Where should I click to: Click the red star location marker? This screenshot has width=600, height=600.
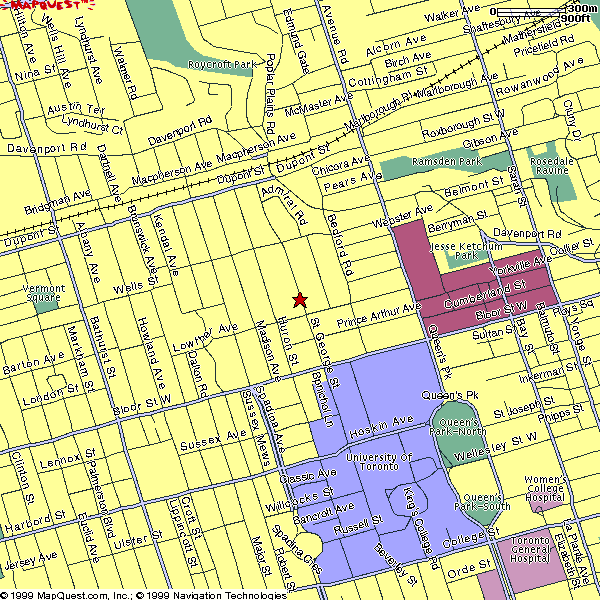click(299, 300)
